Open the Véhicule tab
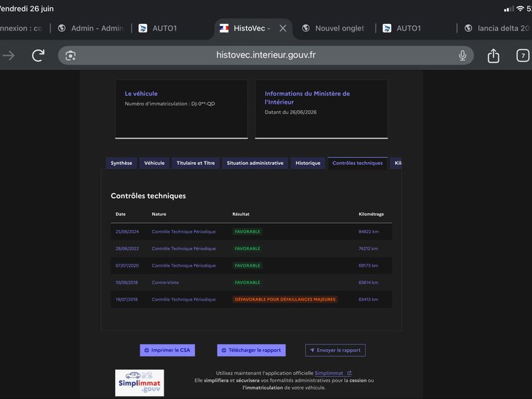Viewport: 532px width, 399px height. click(154, 163)
